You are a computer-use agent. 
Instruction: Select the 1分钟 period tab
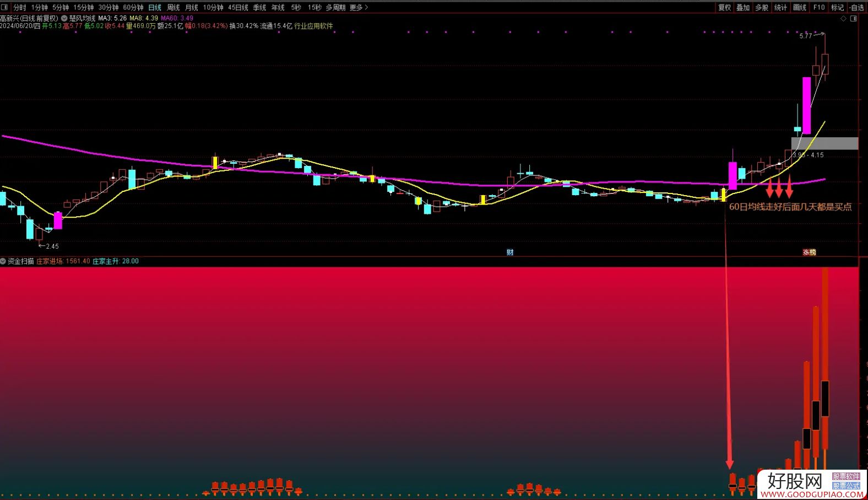40,7
